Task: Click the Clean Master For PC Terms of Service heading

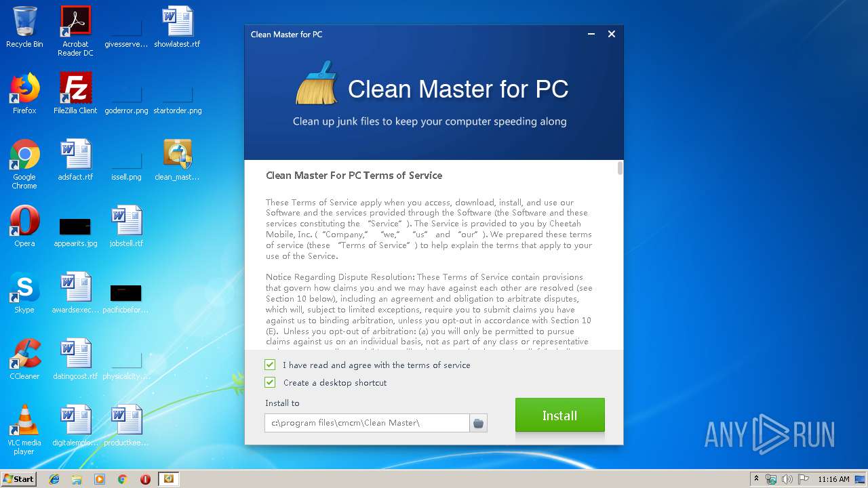Action: pos(354,176)
